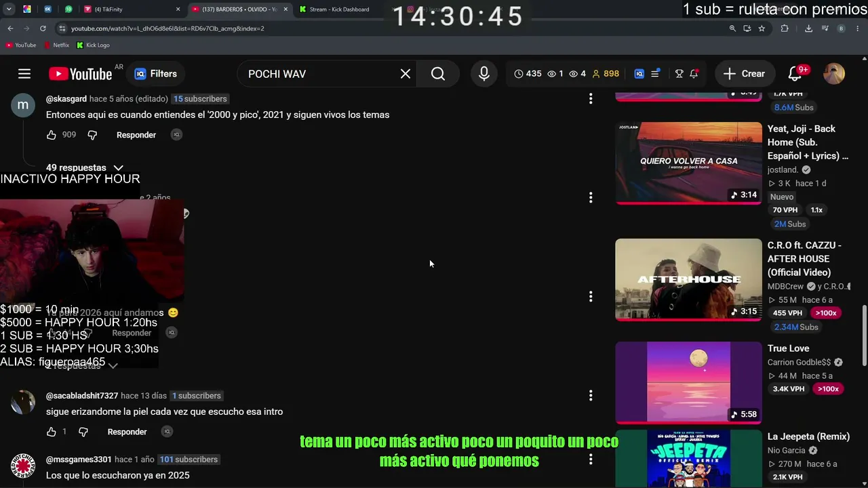868x488 pixels.
Task: Open @skasgard's round 'm' avatar
Action: click(23, 105)
